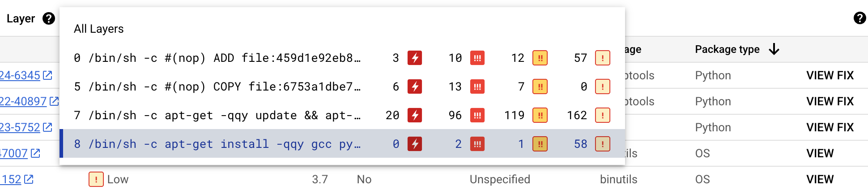Image resolution: width=868 pixels, height=190 pixels.
Task: Click sort arrow beside Package type
Action: [x=774, y=49]
